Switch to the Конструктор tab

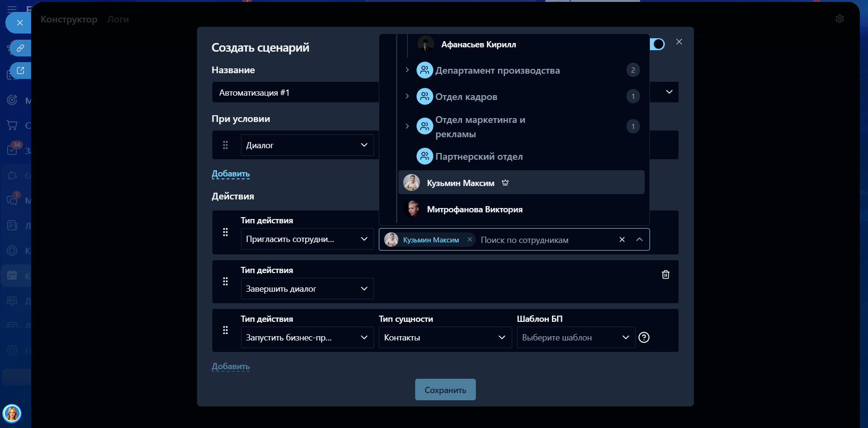(x=69, y=19)
